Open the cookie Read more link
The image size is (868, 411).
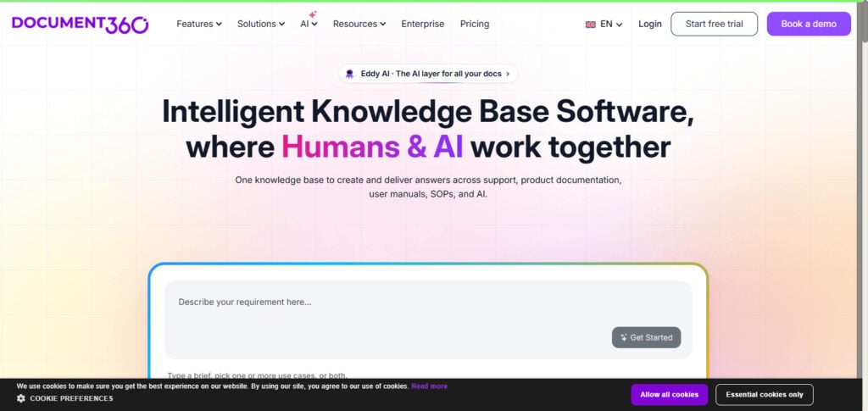click(429, 386)
